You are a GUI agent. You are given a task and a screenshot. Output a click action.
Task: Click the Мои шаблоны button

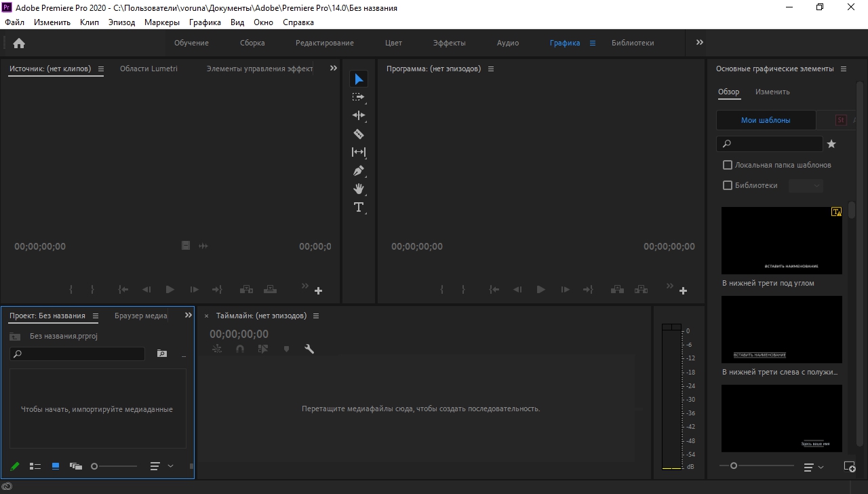[x=766, y=120]
